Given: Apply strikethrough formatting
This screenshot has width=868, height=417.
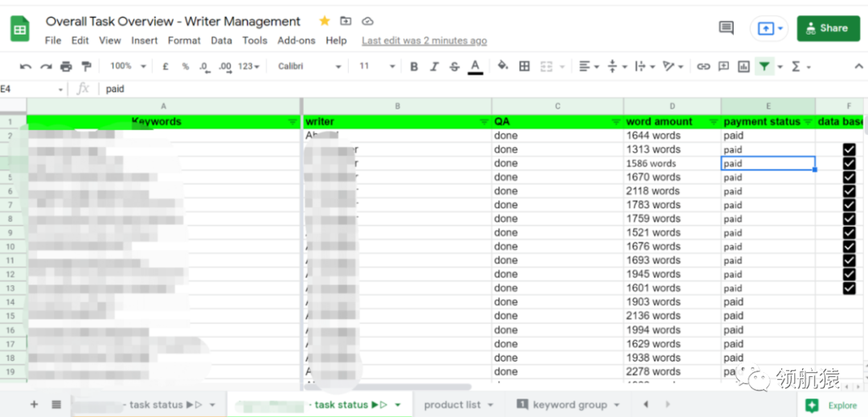Looking at the screenshot, I should pos(454,67).
